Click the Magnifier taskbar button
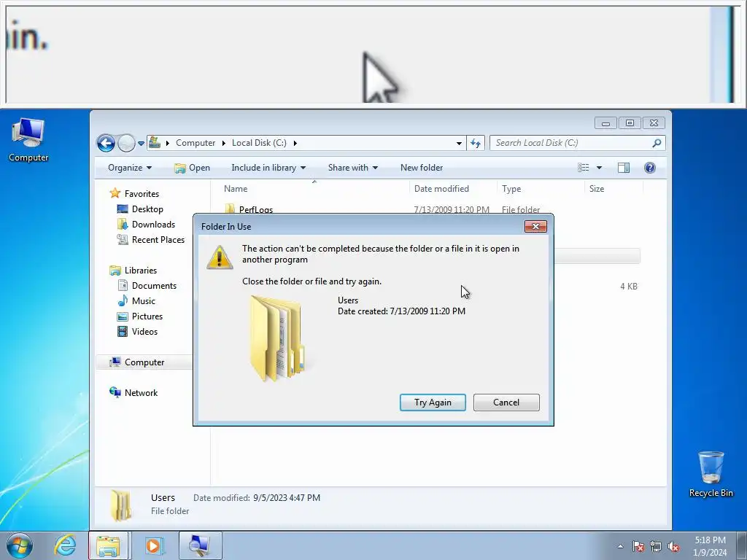The width and height of the screenshot is (747, 560). [200, 545]
